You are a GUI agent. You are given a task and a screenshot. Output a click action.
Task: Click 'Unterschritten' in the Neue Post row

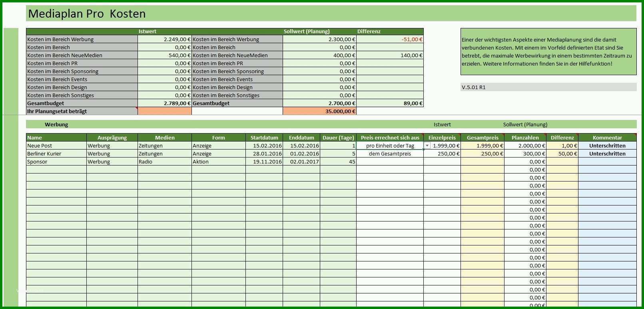(607, 146)
